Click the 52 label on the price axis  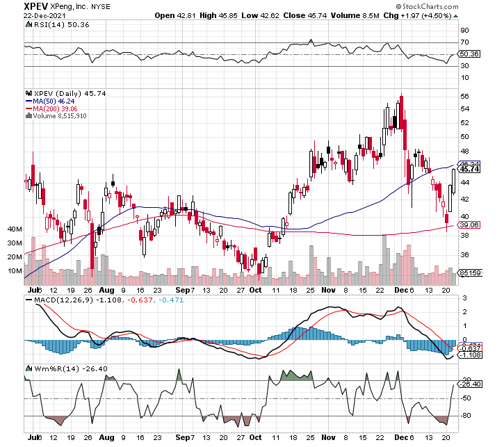pos(464,123)
